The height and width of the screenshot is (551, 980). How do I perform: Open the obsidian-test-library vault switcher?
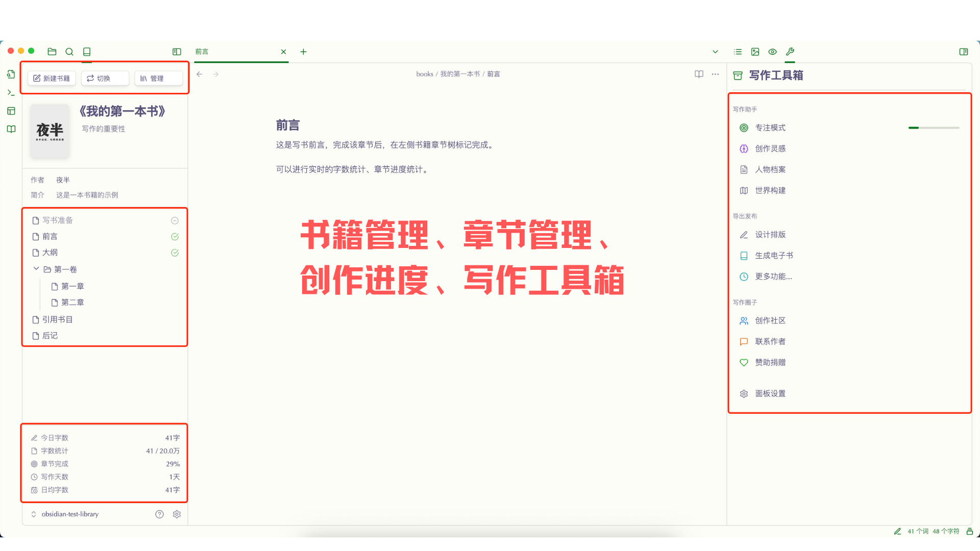click(69, 514)
